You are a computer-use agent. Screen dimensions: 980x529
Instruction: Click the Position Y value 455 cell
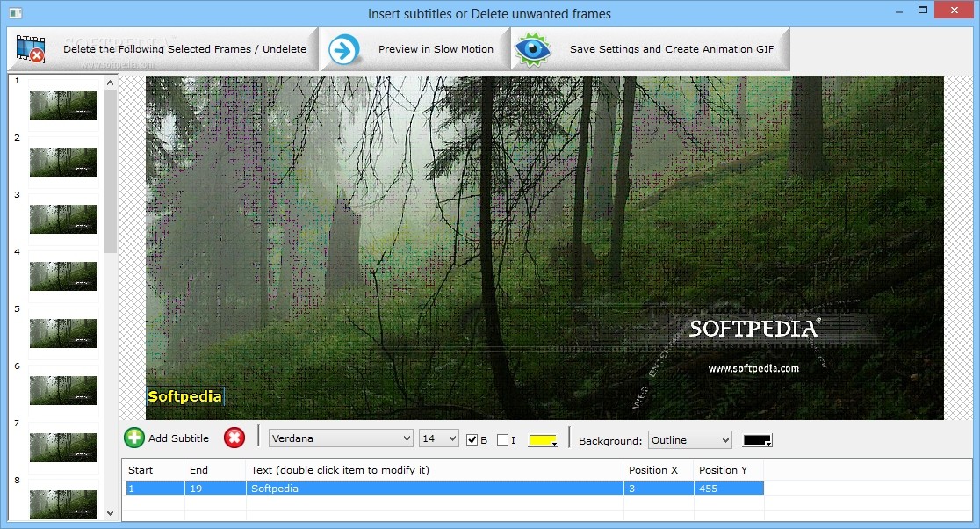click(x=729, y=489)
